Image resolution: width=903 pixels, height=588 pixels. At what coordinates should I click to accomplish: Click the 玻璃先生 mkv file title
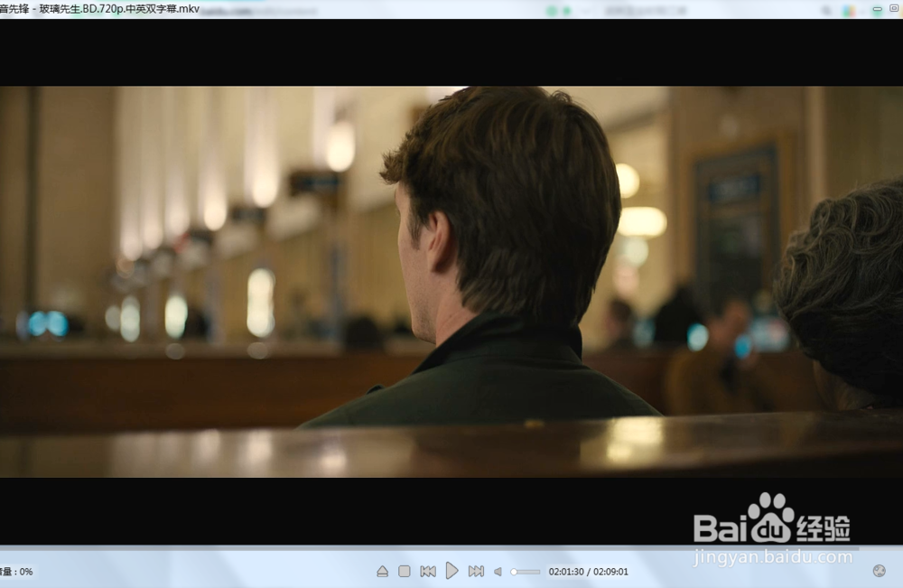click(119, 9)
